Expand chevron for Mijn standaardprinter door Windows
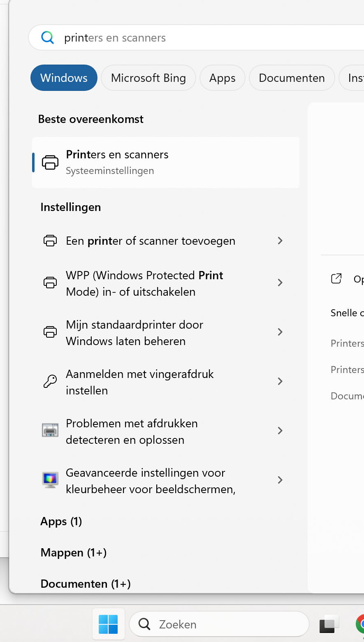The image size is (364, 642). (280, 332)
